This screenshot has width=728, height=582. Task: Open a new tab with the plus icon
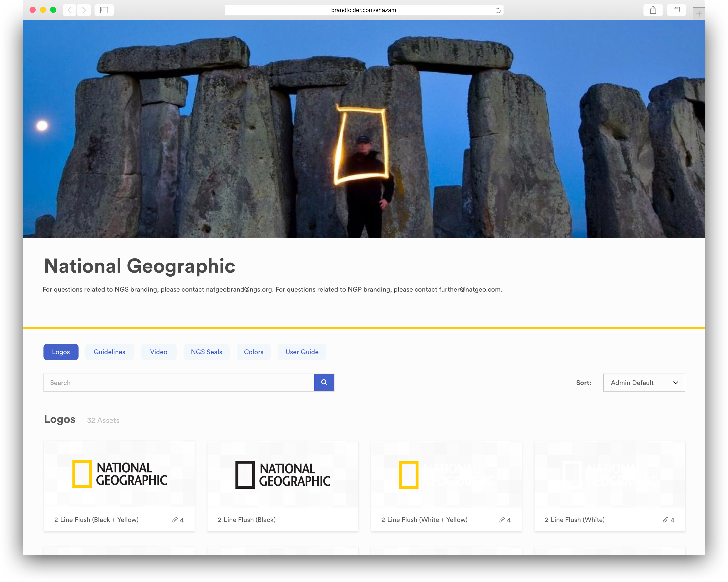pyautogui.click(x=699, y=14)
